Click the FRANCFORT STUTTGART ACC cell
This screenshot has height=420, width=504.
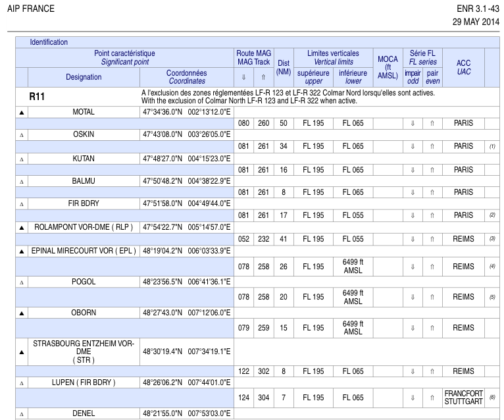(463, 398)
